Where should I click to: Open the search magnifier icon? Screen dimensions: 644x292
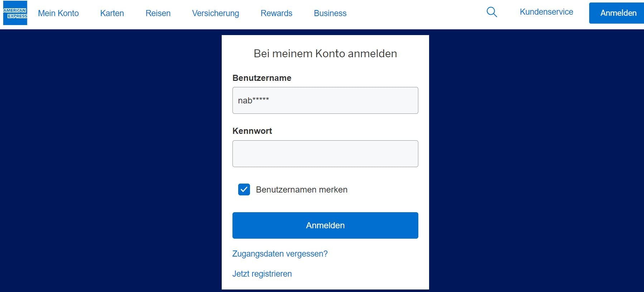coord(492,12)
